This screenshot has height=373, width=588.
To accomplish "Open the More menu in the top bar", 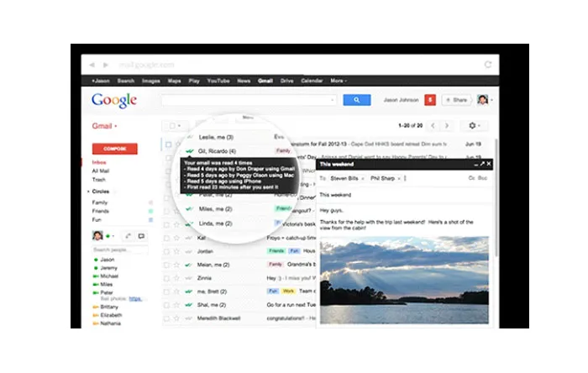I will pyautogui.click(x=339, y=81).
